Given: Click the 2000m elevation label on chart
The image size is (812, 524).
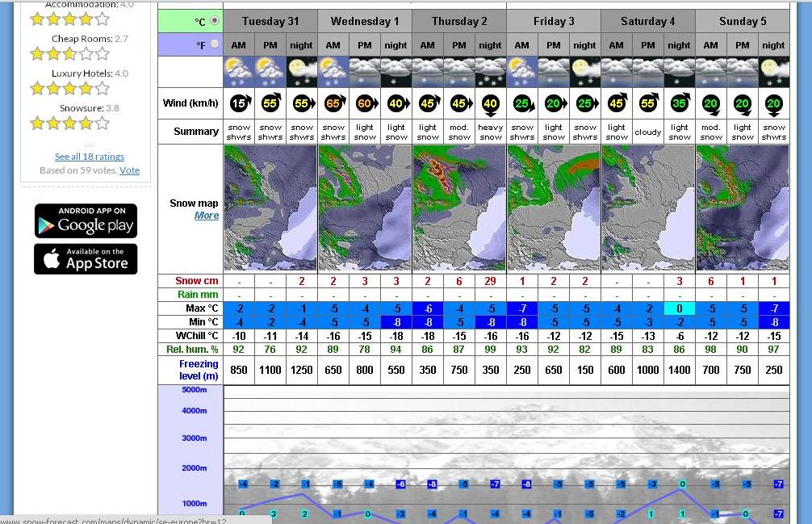Looking at the screenshot, I should point(195,468).
